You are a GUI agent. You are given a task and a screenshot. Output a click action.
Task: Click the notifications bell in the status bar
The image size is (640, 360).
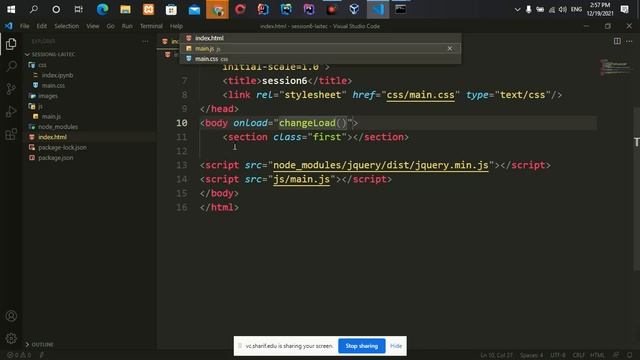click(x=630, y=355)
